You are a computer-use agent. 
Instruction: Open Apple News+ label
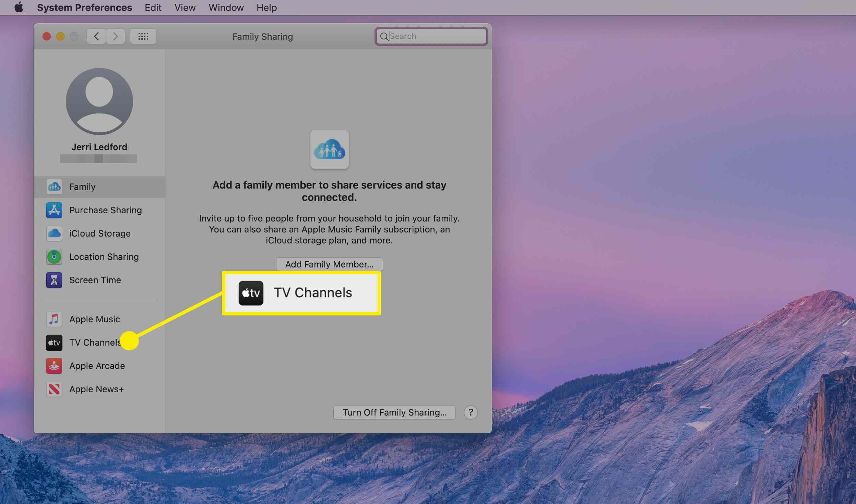(96, 389)
